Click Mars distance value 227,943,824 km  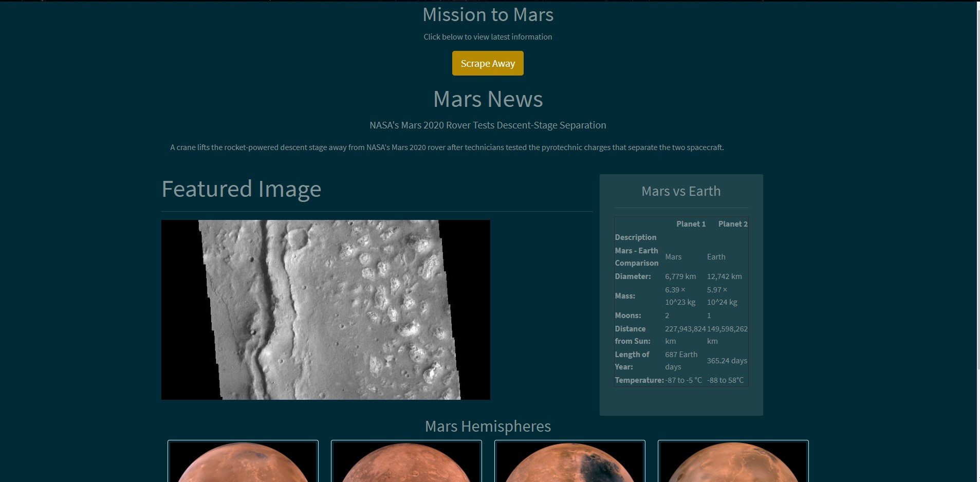[x=686, y=335]
